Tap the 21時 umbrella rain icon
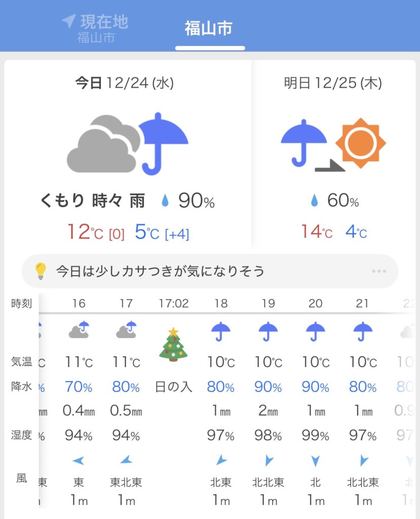The height and width of the screenshot is (519, 420). [x=363, y=332]
